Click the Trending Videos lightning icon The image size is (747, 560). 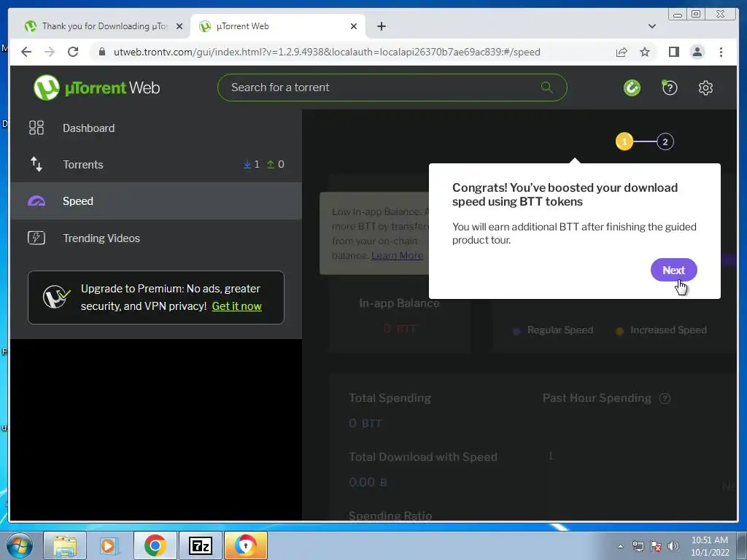coord(36,238)
